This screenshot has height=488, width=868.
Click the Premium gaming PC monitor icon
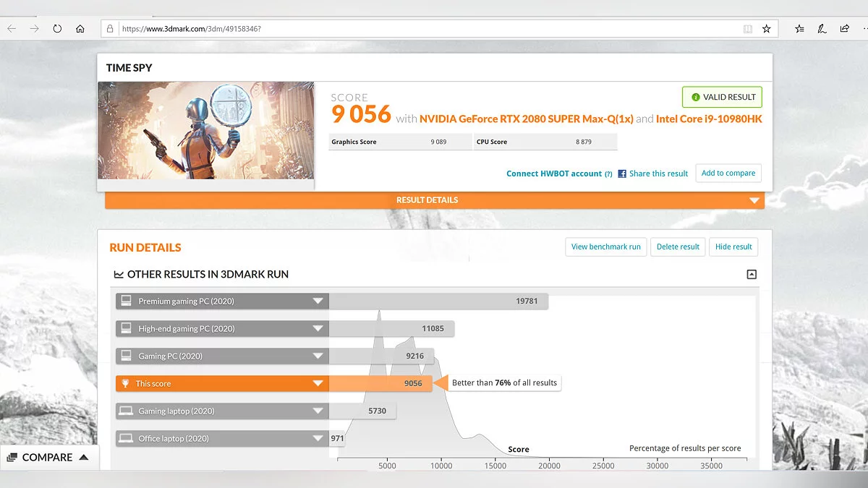pos(126,301)
